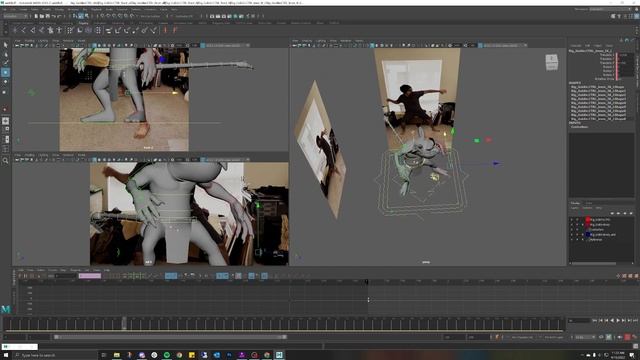The image size is (640, 360).
Task: Toggle Snap to Points in status line
Action: 114,16
